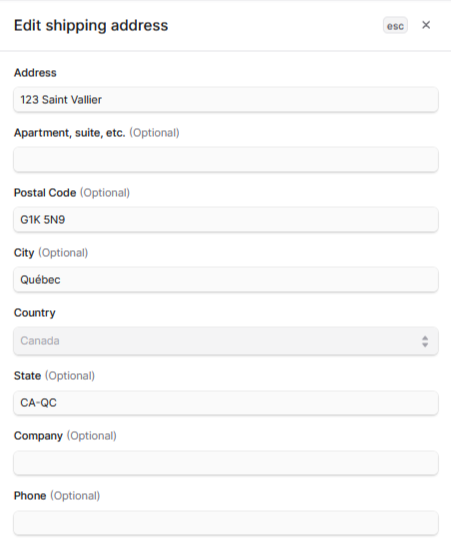Viewport: 451px width, 556px height.
Task: Select the empty Apartment, suite input
Action: click(x=226, y=160)
